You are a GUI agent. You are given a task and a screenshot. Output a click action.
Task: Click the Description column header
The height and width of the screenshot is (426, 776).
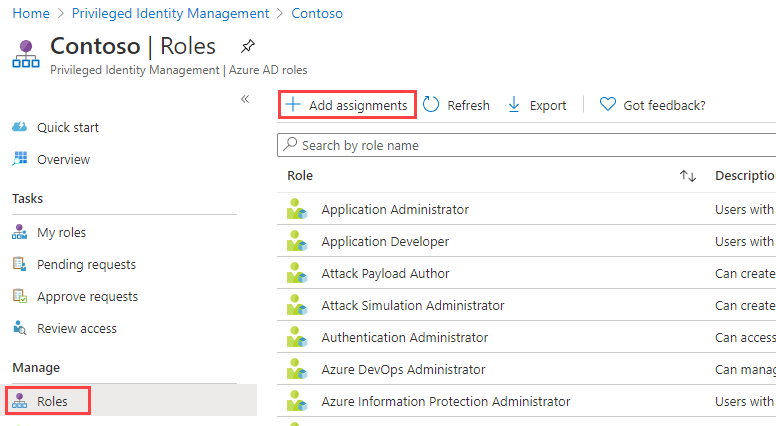(745, 176)
